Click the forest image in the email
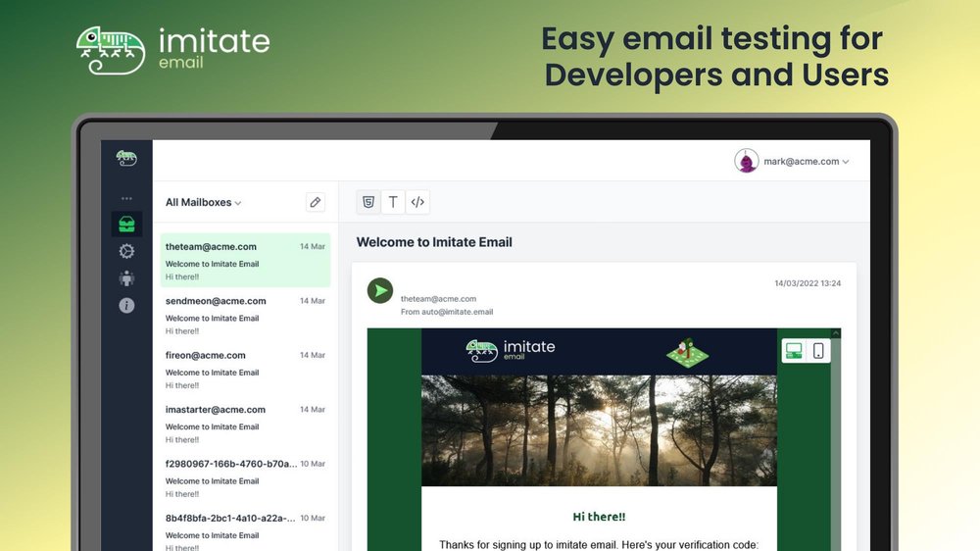980x551 pixels. (x=599, y=430)
